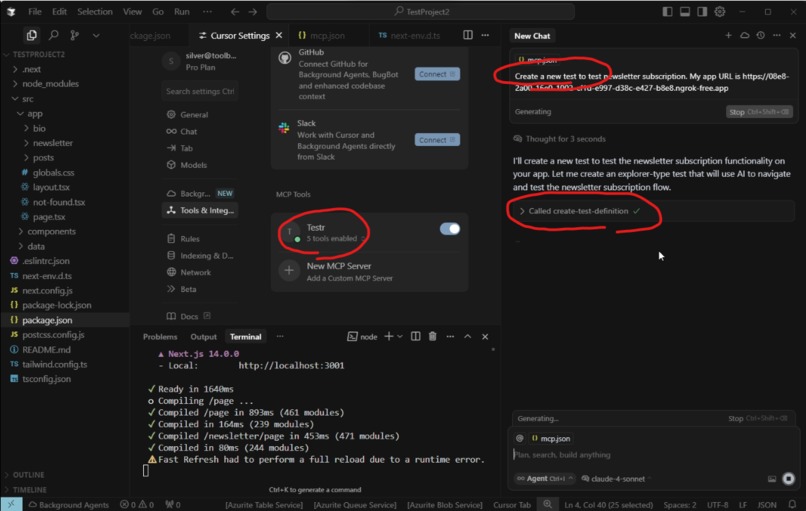
Task: Click the send button in chat input
Action: pos(789,479)
